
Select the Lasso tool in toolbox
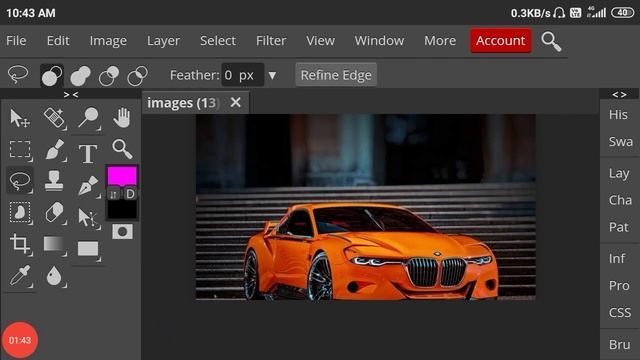click(20, 180)
